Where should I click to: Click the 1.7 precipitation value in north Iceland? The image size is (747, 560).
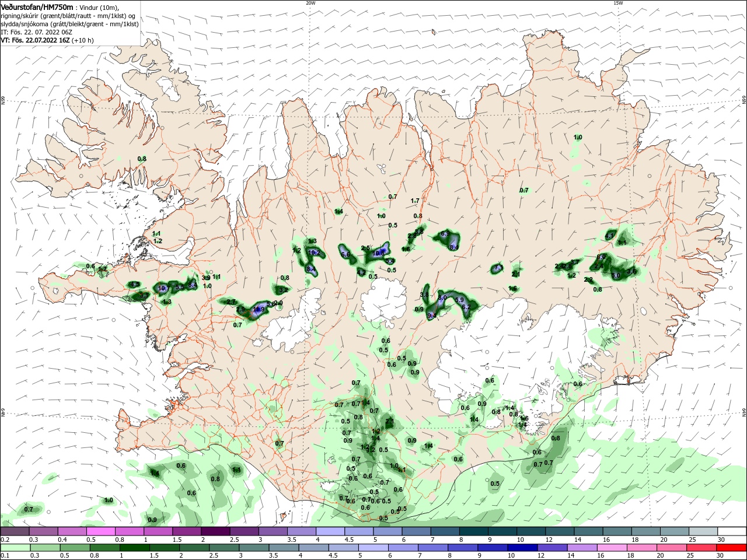coord(415,201)
